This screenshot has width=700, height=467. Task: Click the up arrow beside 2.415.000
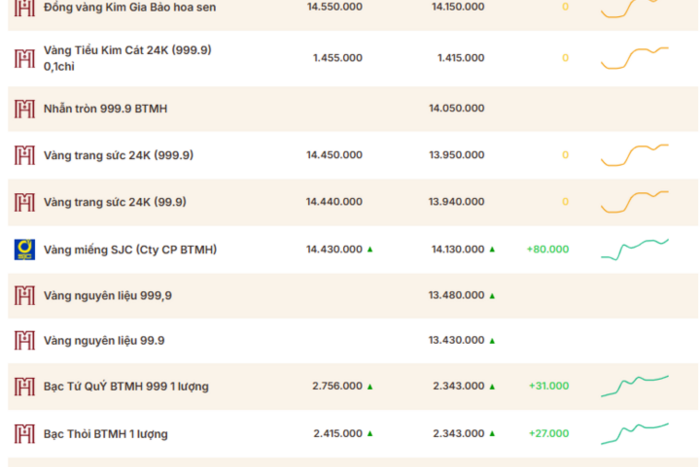370,433
